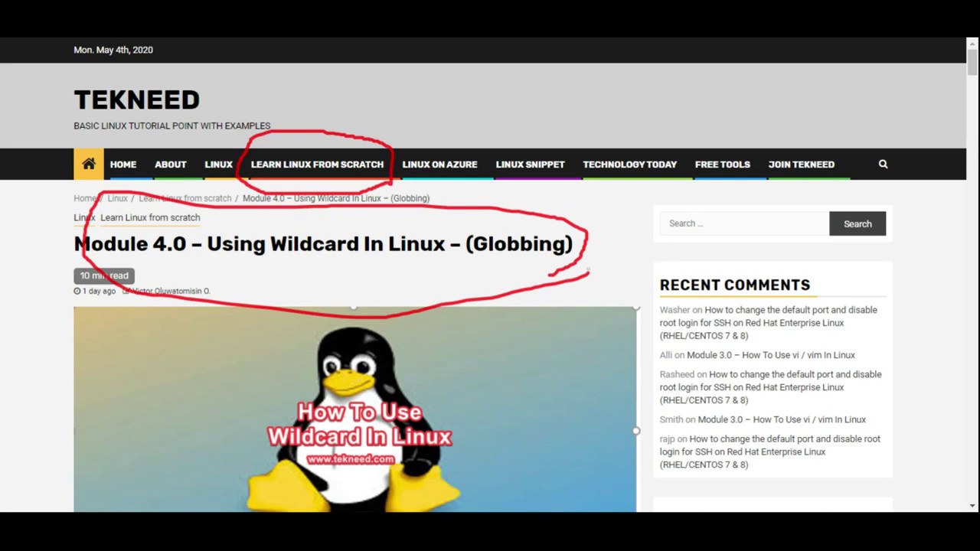980x551 pixels.
Task: Click scrollbar up arrow at top
Action: [x=972, y=43]
